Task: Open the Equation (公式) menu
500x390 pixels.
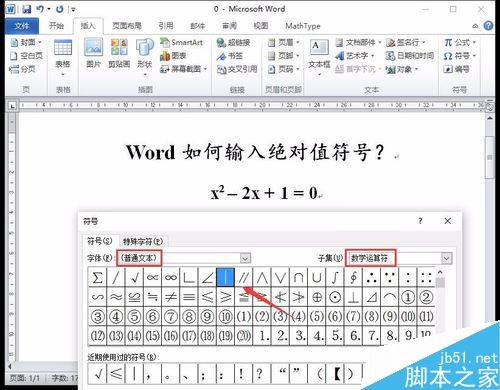Action: (x=460, y=42)
